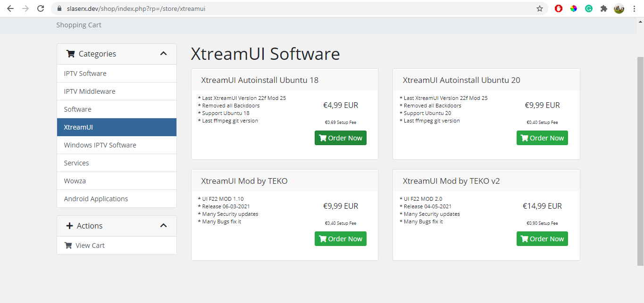Click the cart icon next to View Cart
The width and height of the screenshot is (644, 303).
pyautogui.click(x=68, y=246)
